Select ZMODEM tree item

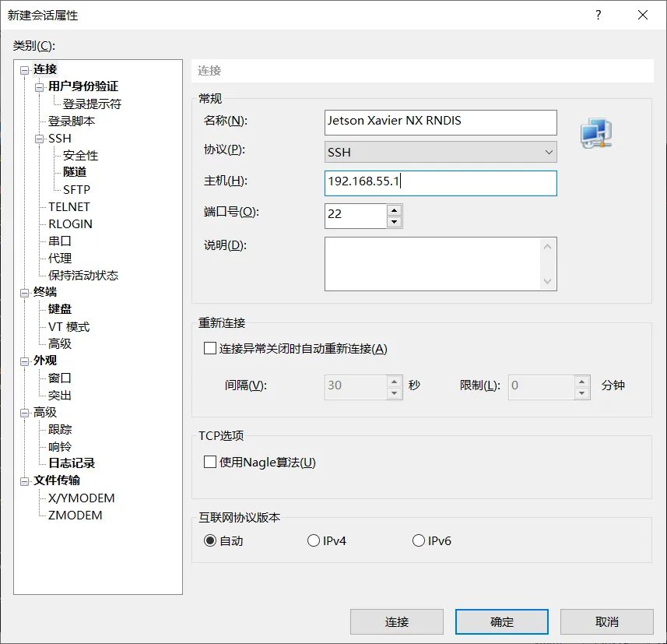click(x=75, y=515)
